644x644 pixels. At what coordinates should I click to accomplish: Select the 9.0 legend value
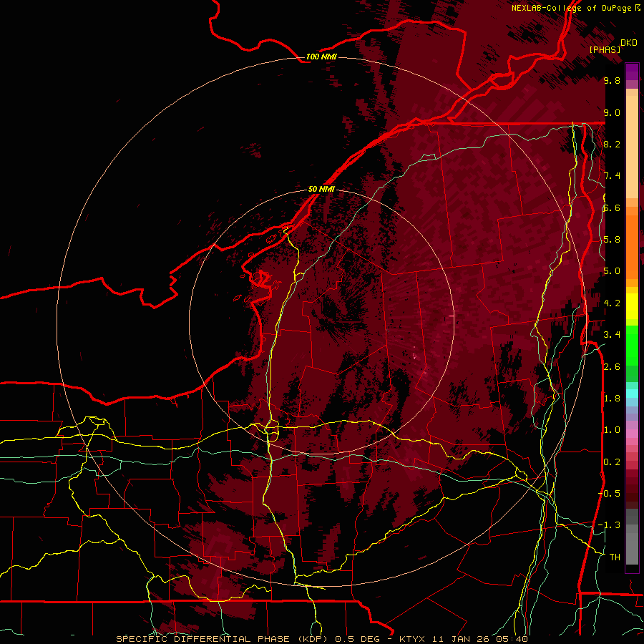tap(612, 112)
